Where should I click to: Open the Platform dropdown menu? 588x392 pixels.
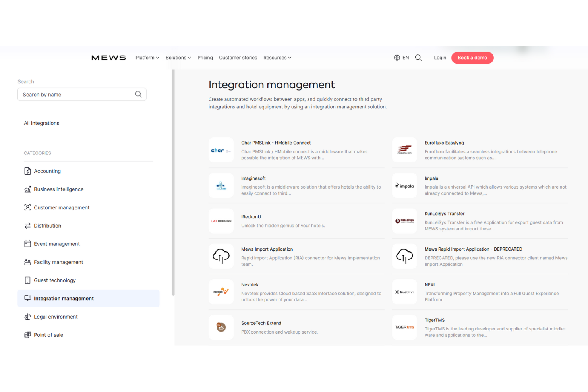(x=147, y=58)
